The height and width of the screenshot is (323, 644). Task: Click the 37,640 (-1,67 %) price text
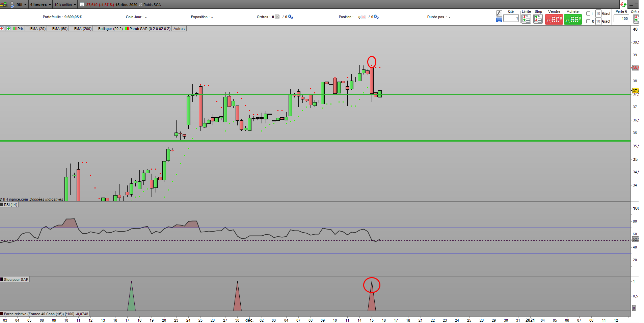pos(100,5)
